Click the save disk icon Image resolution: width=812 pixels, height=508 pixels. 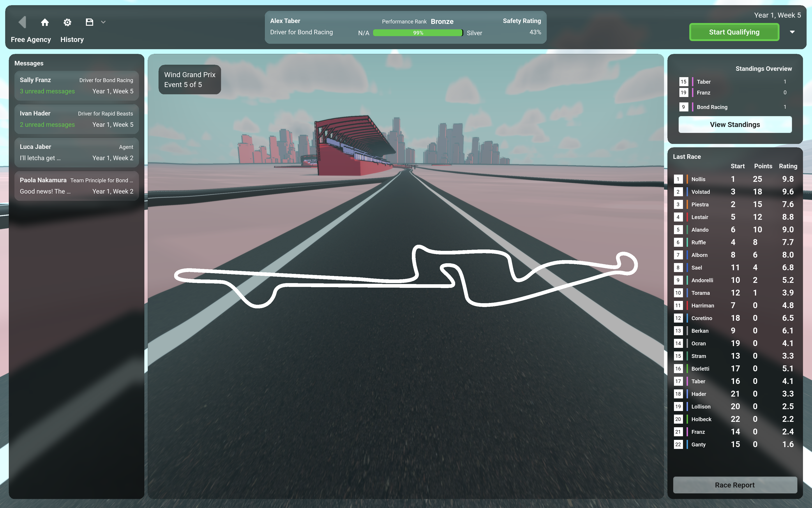pos(89,22)
